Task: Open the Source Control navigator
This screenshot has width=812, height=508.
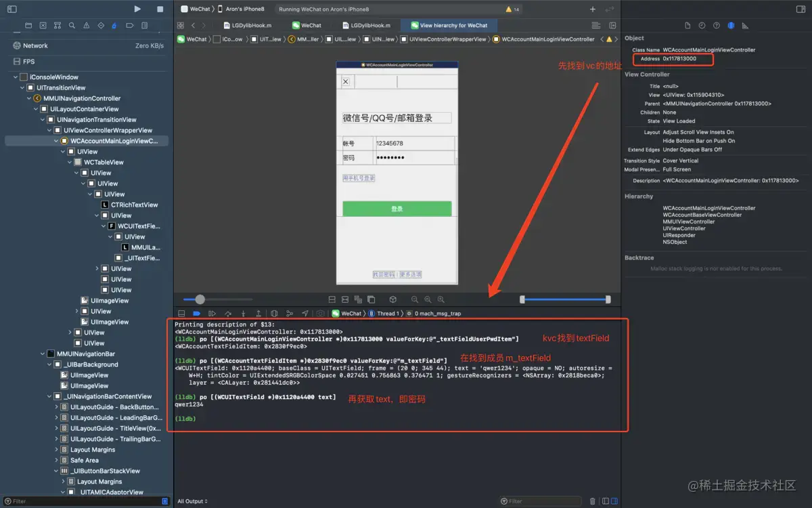Action: 43,26
